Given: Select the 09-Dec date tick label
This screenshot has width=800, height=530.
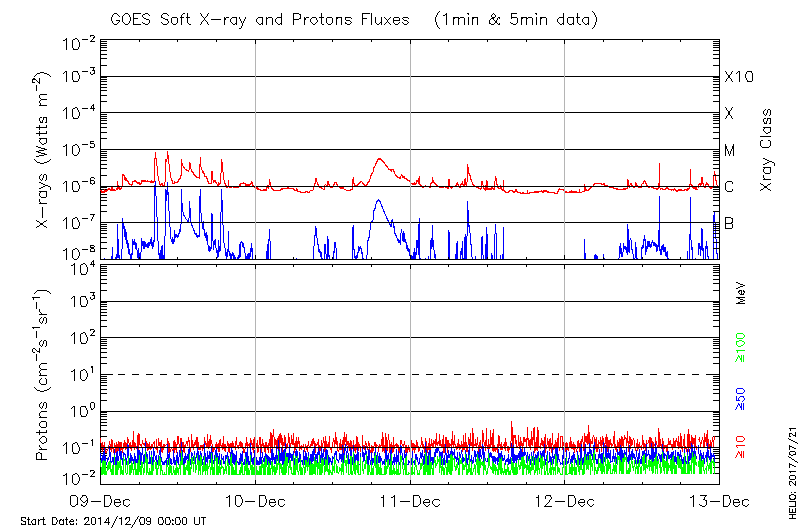Looking at the screenshot, I should tap(100, 500).
